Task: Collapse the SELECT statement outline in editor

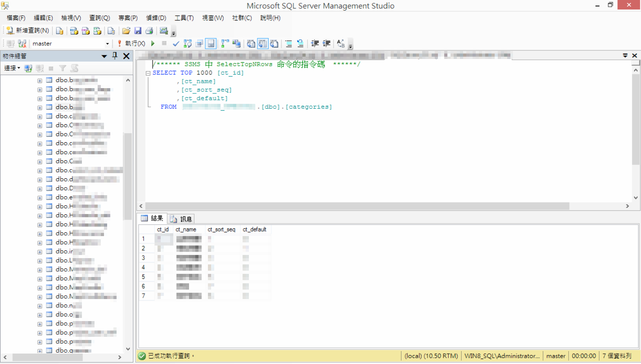Action: (x=148, y=73)
